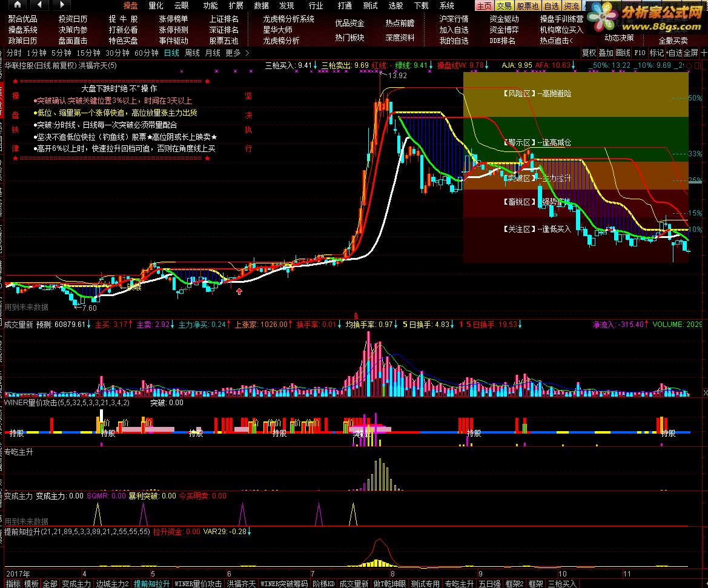708x588 pixels.
Task: Click the red up-arrow signal on chart
Action: click(239, 292)
